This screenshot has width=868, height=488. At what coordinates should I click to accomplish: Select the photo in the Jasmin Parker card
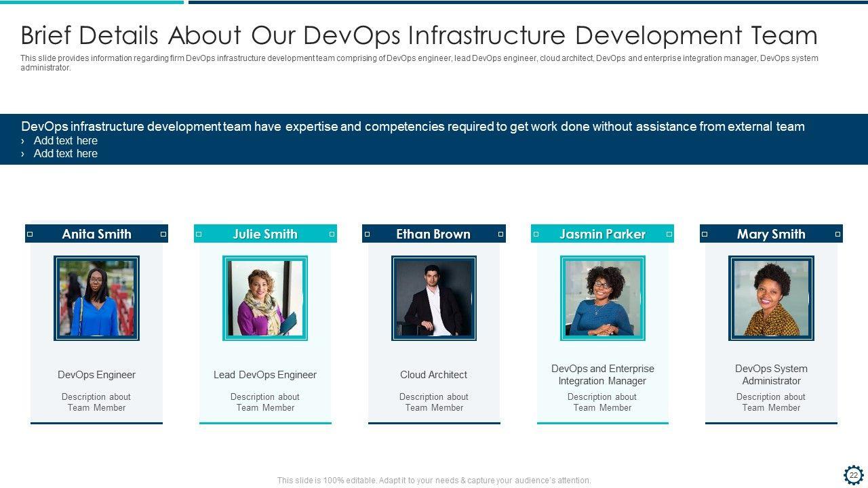[x=602, y=298]
